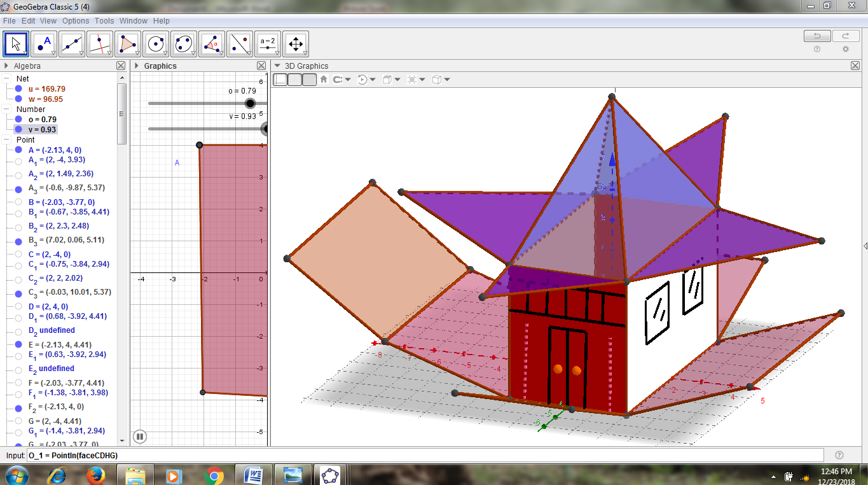Pause the animation in Graphics view
The image size is (868, 485).
[x=139, y=437]
